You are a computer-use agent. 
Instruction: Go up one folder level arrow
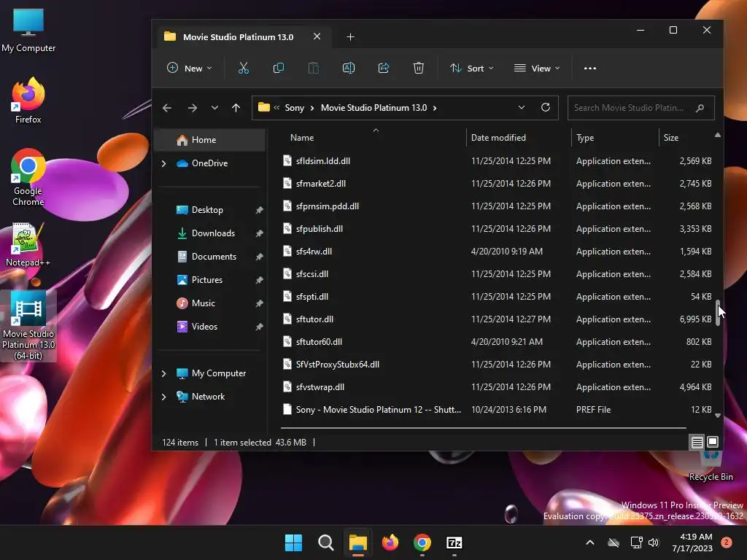(236, 108)
